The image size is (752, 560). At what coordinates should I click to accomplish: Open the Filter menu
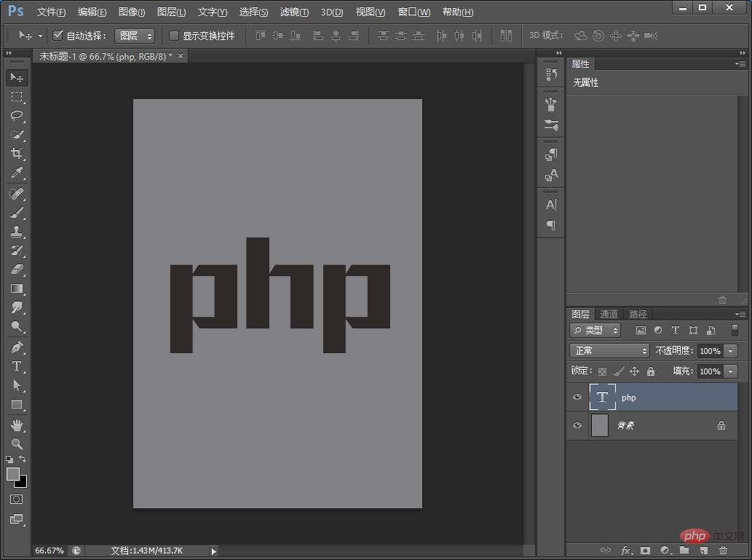coord(295,12)
